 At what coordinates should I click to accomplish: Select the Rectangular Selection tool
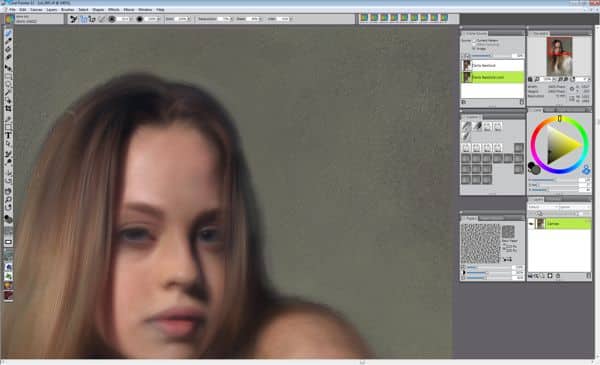tap(8, 77)
